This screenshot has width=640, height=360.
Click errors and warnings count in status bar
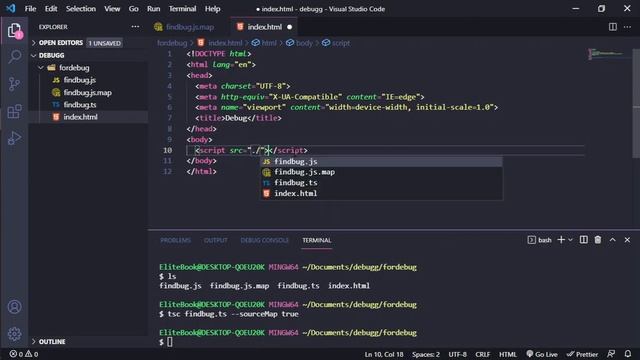click(x=24, y=354)
